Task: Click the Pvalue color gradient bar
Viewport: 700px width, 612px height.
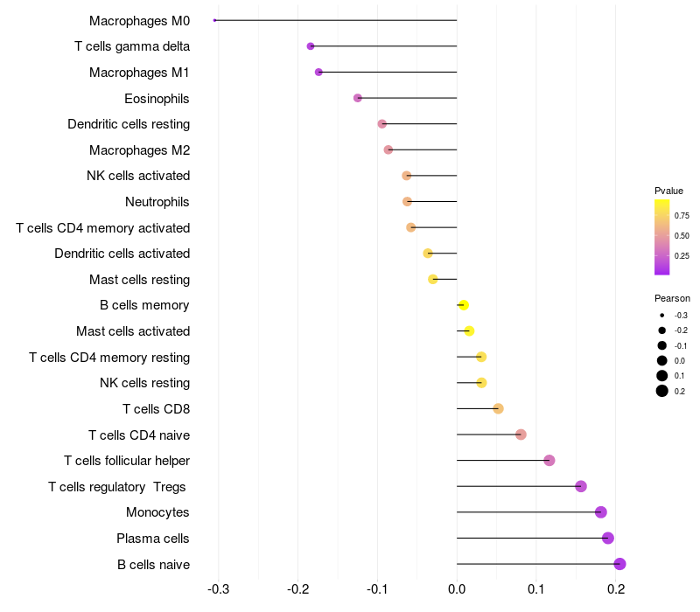Action: point(662,236)
